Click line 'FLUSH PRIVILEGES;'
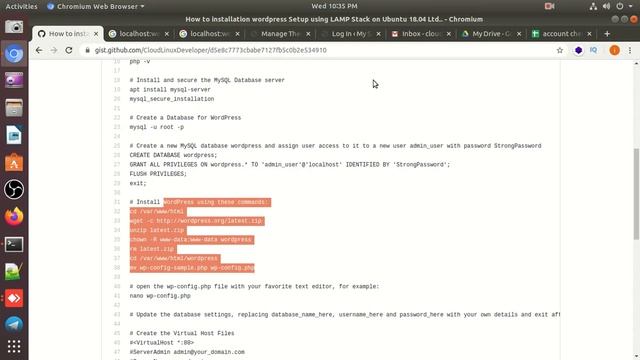 click(x=158, y=174)
